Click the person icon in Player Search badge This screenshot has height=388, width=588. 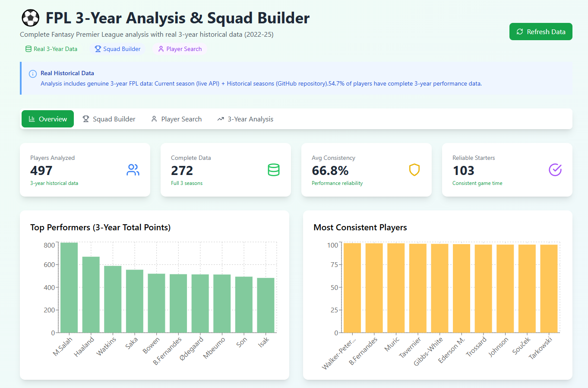click(x=161, y=49)
